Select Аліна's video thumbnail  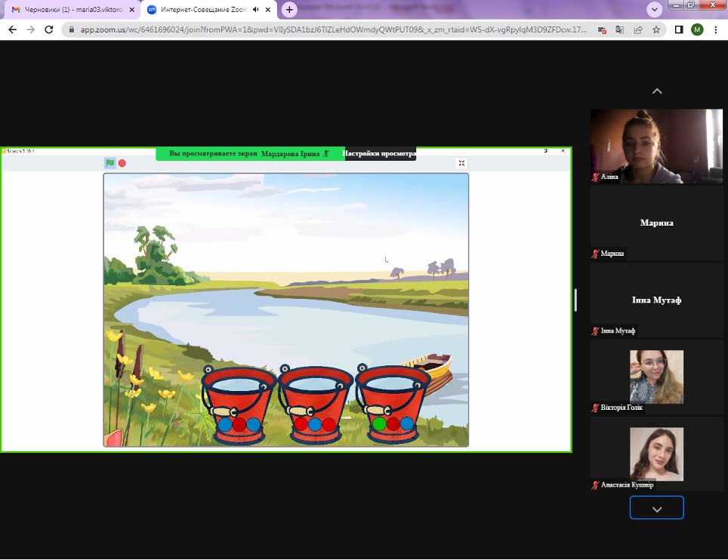coord(656,146)
